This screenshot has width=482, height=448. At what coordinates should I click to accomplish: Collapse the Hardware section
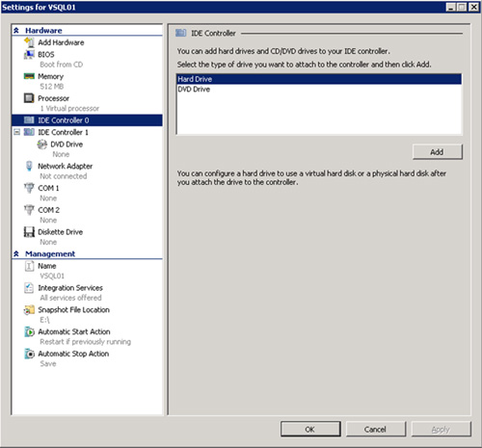(16, 31)
